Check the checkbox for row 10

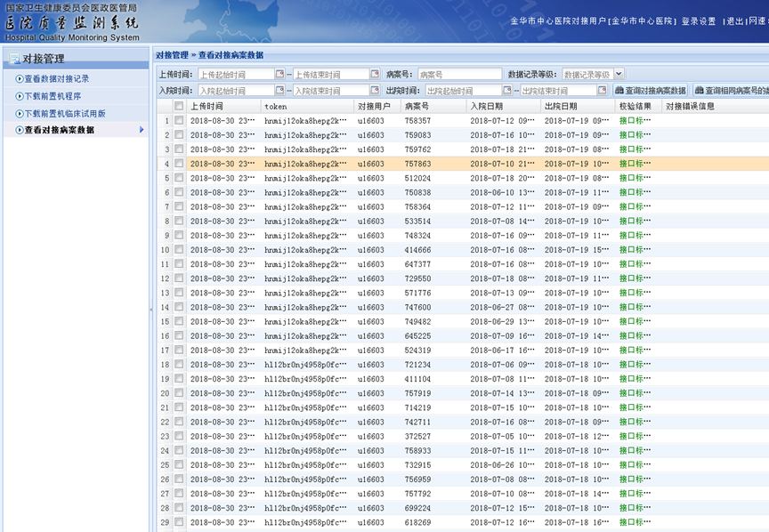[x=179, y=250]
